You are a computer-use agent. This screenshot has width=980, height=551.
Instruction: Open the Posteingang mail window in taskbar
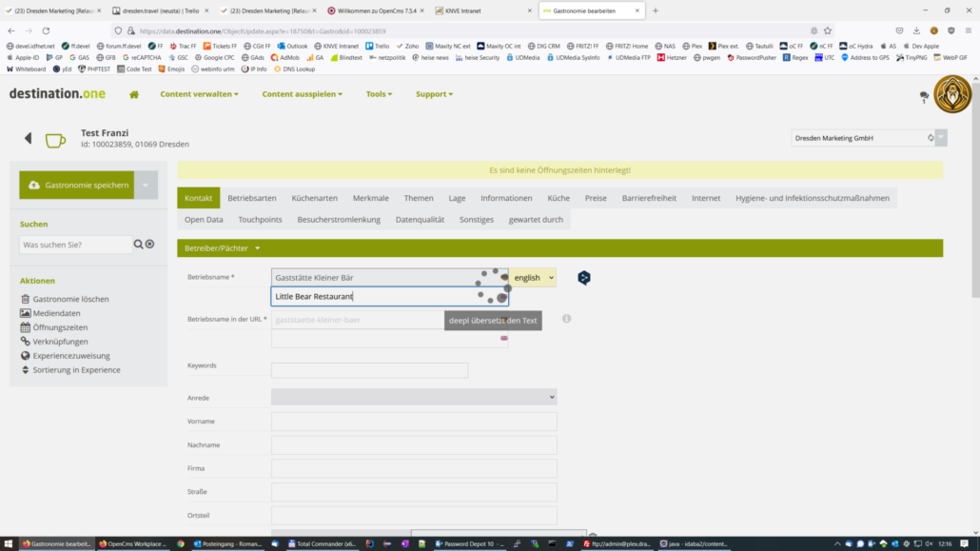click(227, 544)
